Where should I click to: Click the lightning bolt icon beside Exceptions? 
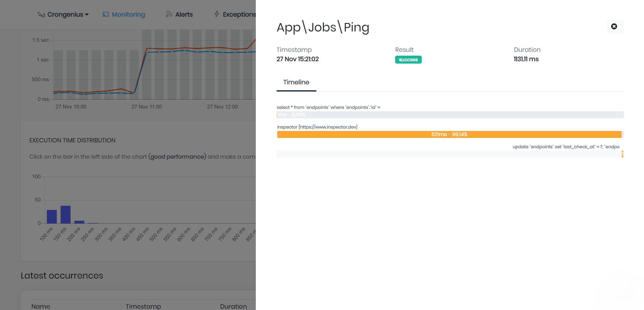217,14
